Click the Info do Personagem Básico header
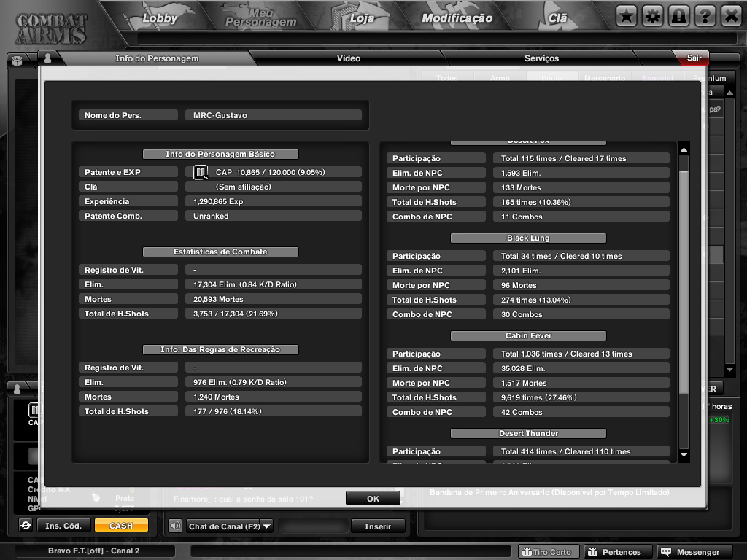Viewport: 747px width, 560px height. pyautogui.click(x=220, y=155)
